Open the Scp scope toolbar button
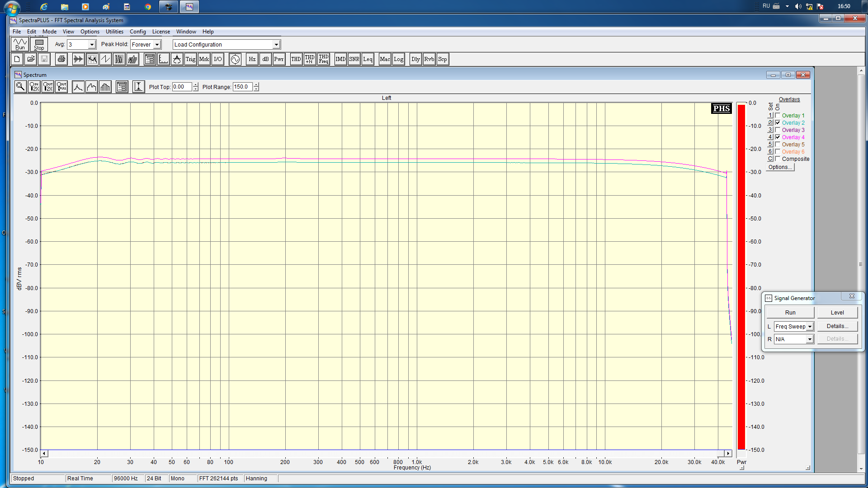 tap(443, 59)
